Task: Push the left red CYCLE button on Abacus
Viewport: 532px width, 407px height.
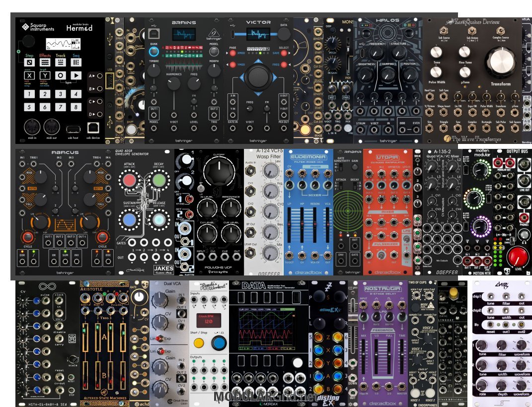Action: pyautogui.click(x=28, y=237)
